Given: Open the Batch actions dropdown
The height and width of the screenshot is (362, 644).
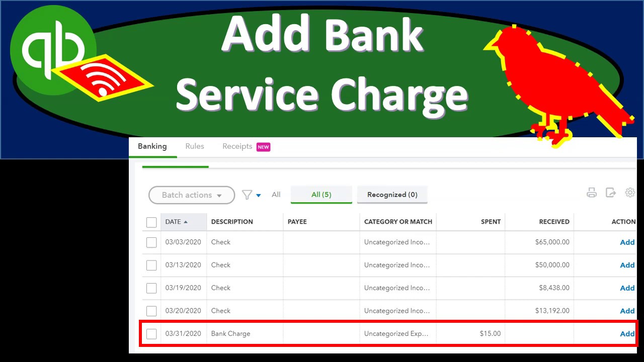Looking at the screenshot, I should [x=192, y=195].
